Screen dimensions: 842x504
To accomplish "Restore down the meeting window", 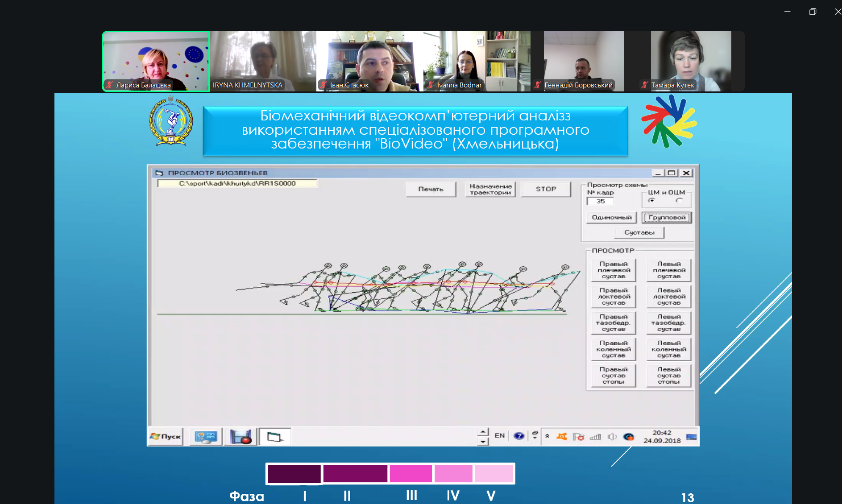I will [813, 12].
